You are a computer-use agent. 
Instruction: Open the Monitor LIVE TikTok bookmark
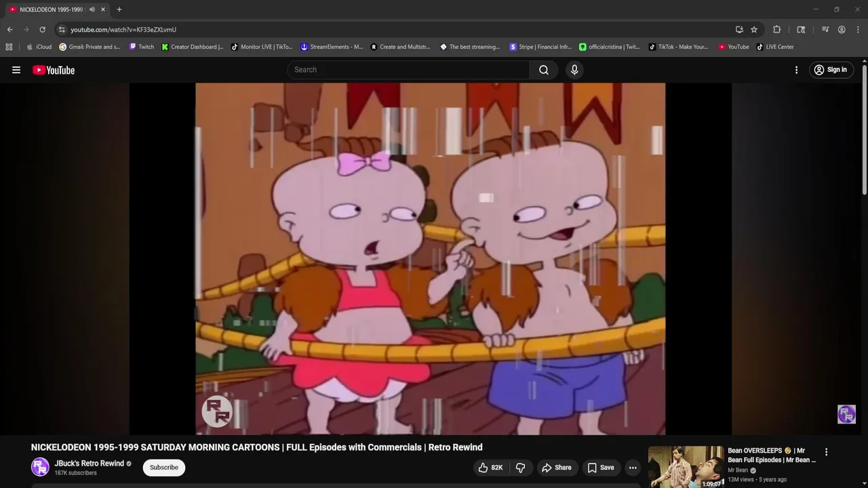(262, 47)
